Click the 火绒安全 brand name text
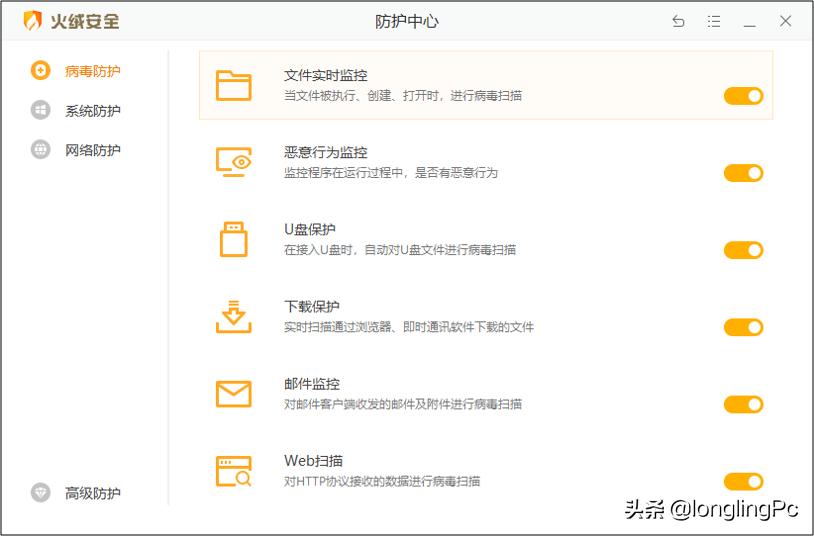The height and width of the screenshot is (536, 814). coord(85,21)
